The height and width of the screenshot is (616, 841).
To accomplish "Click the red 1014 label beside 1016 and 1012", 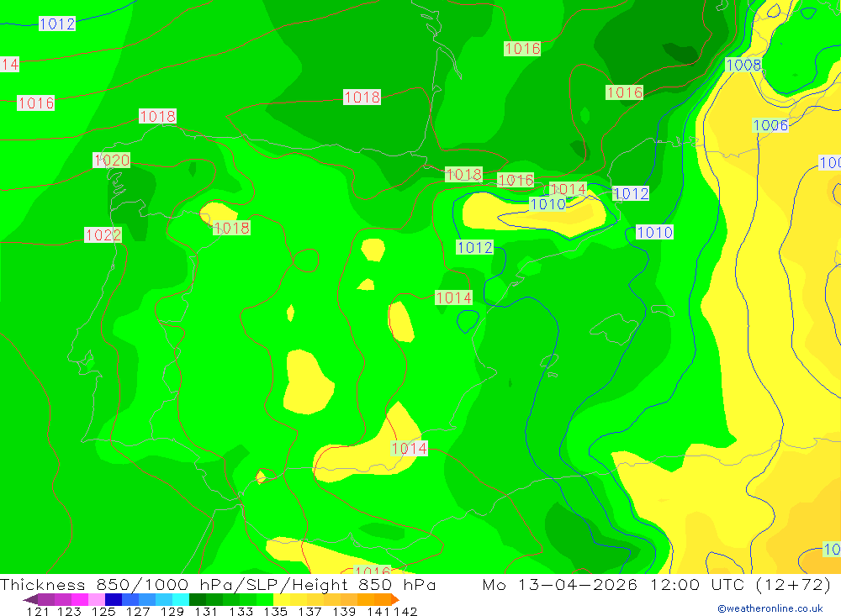I will [568, 189].
